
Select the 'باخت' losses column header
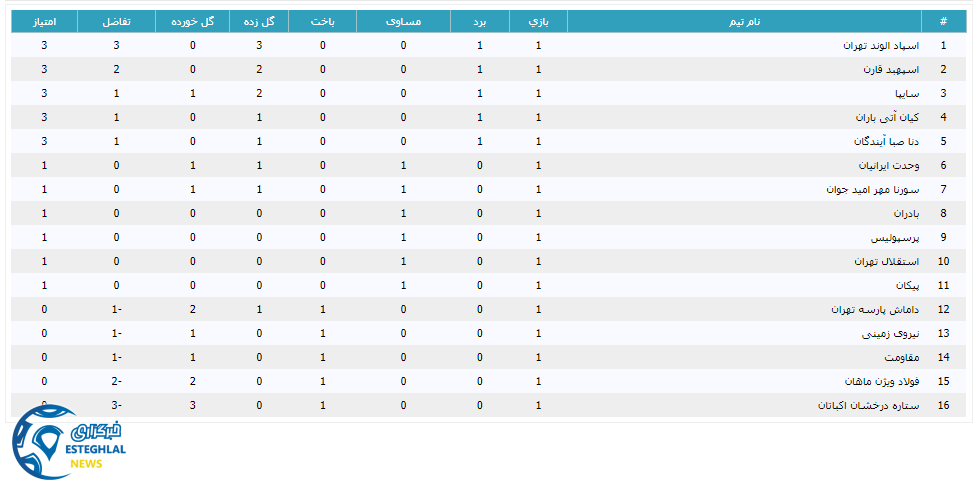click(x=322, y=21)
